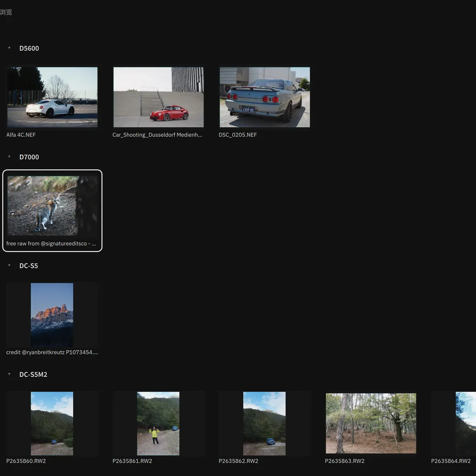
Task: Click the DSC_0205.NEF file name
Action: pyautogui.click(x=238, y=135)
